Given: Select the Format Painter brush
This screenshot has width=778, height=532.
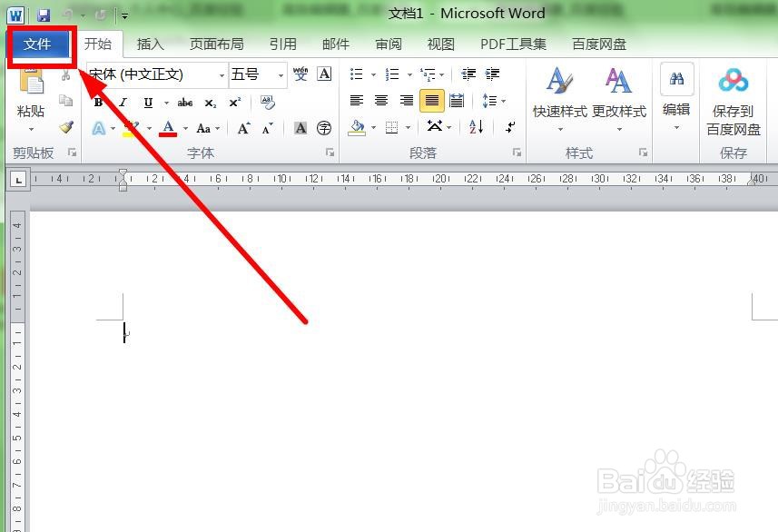Looking at the screenshot, I should [66, 127].
